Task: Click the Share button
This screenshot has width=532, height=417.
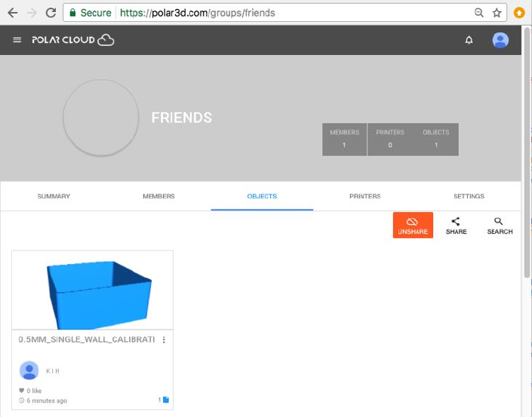Action: (x=456, y=226)
